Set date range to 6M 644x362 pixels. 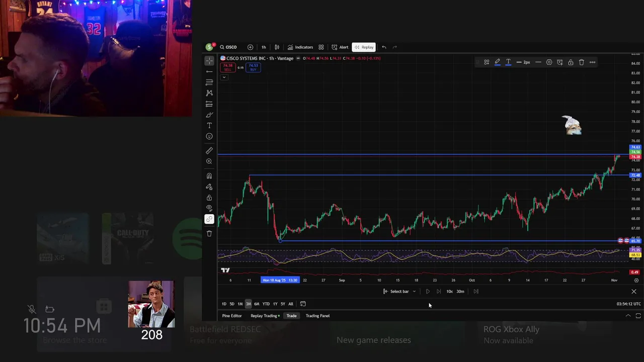tap(257, 304)
